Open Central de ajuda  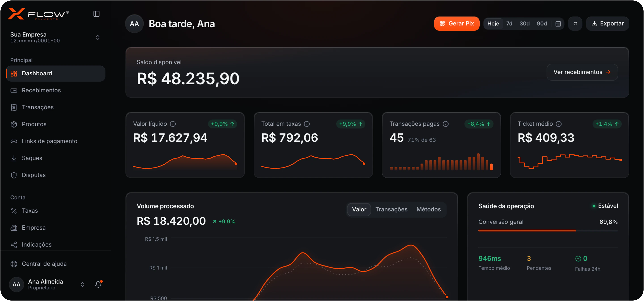click(55, 264)
